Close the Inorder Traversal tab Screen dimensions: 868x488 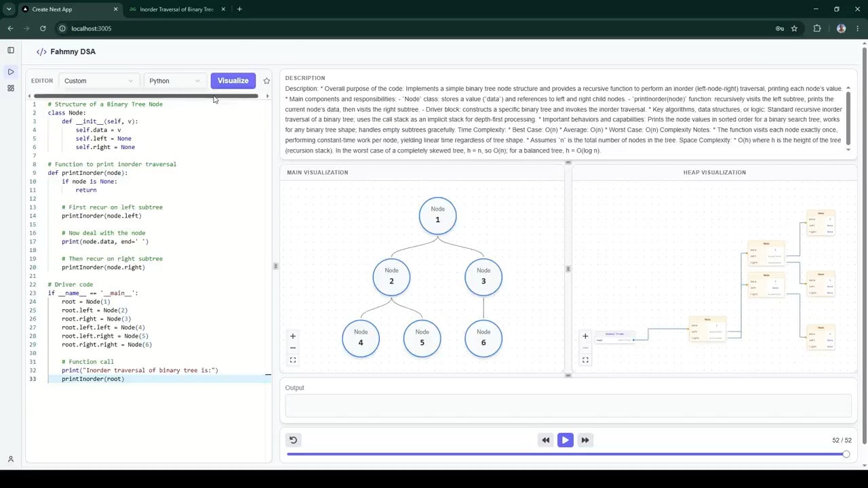[x=222, y=9]
